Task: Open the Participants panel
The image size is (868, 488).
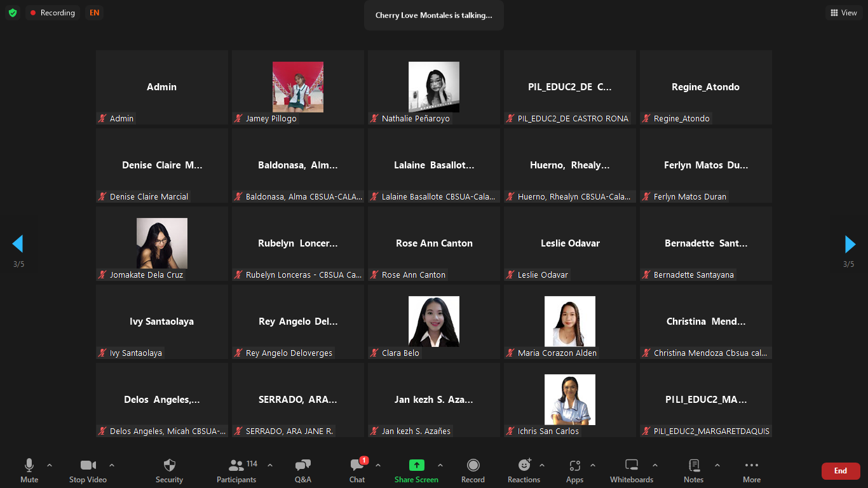Action: pyautogui.click(x=236, y=470)
